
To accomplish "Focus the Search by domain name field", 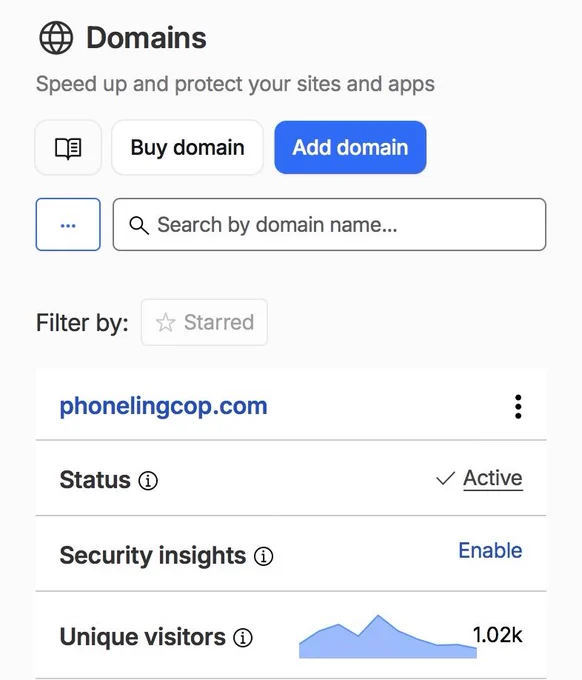I will point(329,225).
